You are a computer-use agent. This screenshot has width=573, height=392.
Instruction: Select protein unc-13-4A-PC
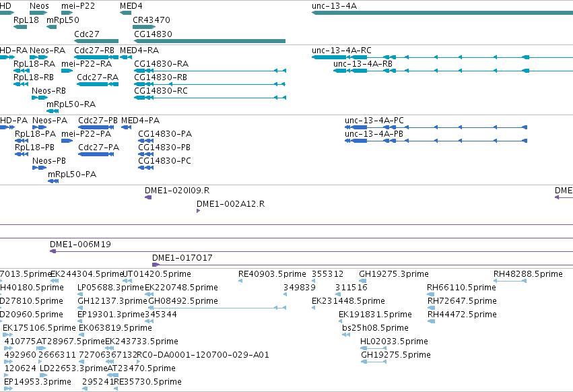[x=436, y=127]
